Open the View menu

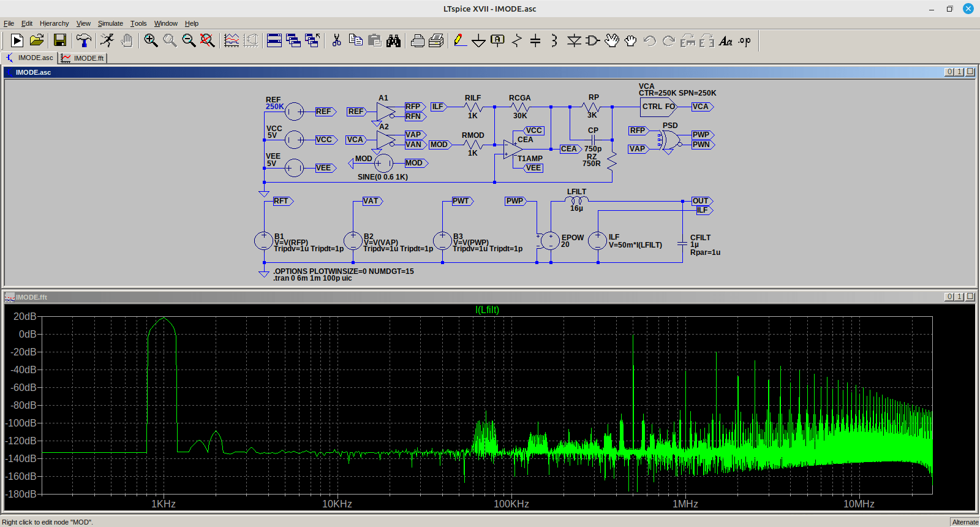[x=83, y=23]
